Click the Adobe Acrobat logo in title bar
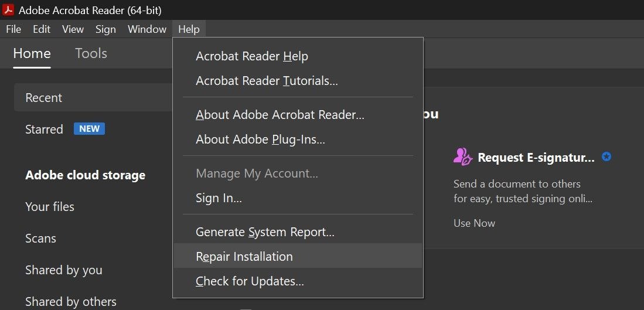 [8, 10]
